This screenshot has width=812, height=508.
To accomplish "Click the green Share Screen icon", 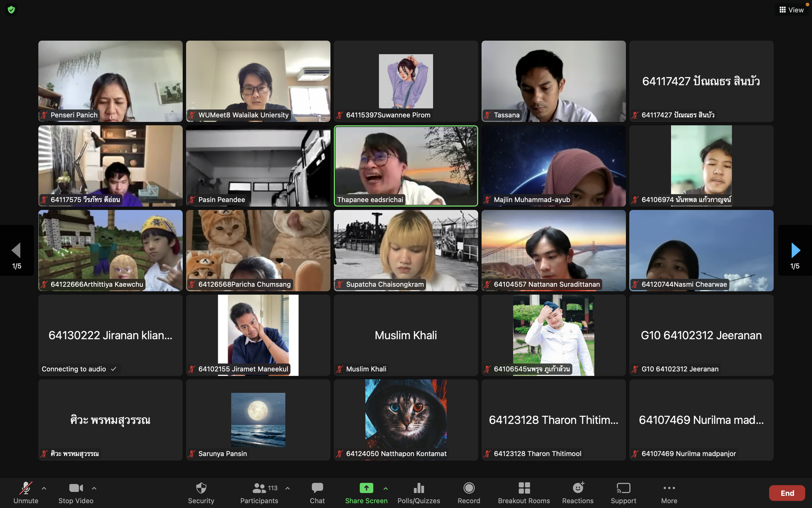I will 366,488.
